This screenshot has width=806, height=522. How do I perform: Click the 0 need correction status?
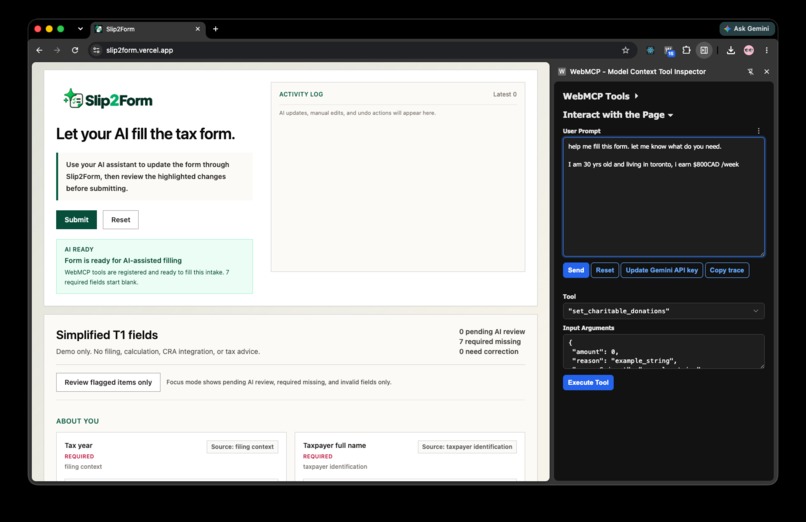coord(489,351)
